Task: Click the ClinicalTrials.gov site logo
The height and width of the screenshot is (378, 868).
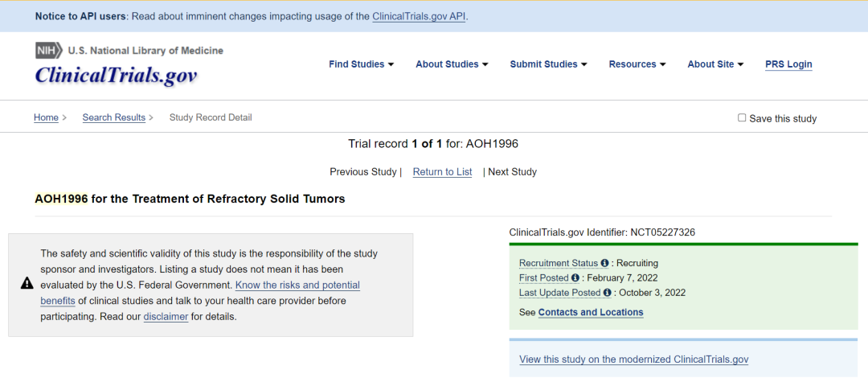Action: point(116,76)
